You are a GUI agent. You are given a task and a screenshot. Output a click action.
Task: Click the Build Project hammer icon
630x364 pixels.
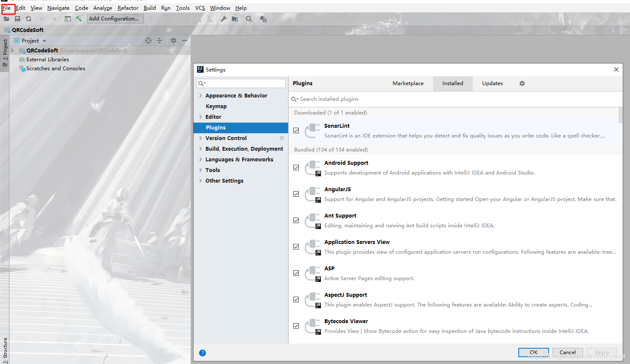(x=79, y=19)
